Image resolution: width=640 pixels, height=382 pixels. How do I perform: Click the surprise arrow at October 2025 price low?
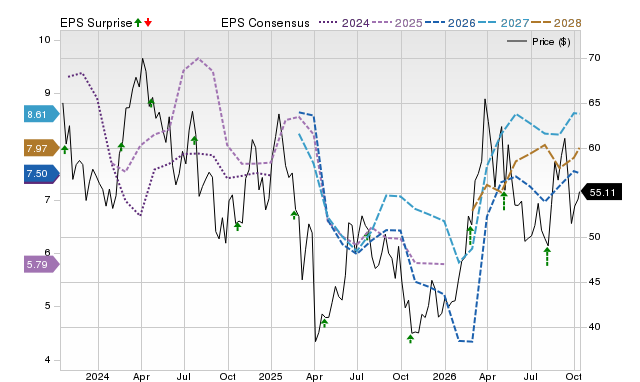(x=411, y=339)
